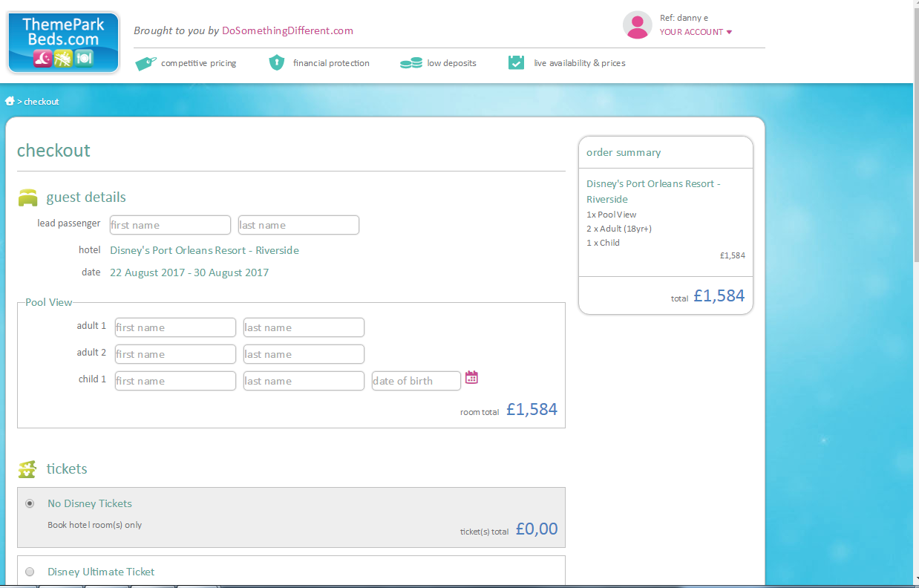This screenshot has width=919, height=588.
Task: Click the hotel name in order summary
Action: [653, 192]
